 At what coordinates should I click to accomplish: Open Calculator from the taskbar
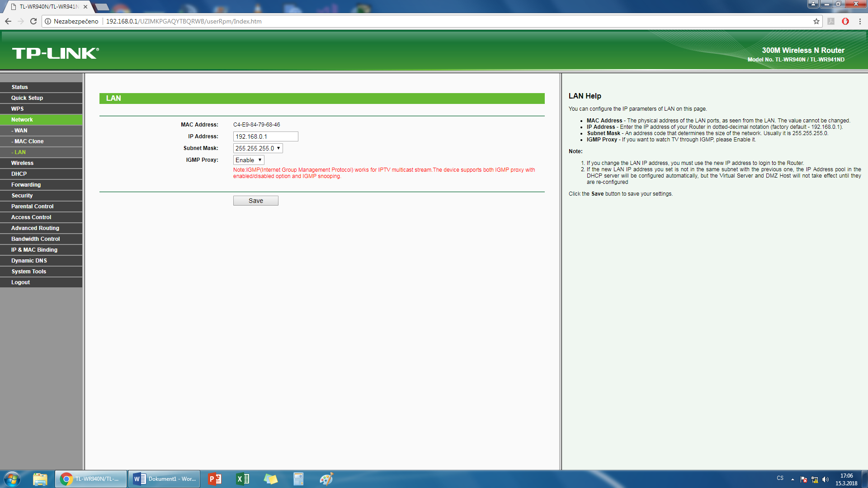click(x=298, y=479)
